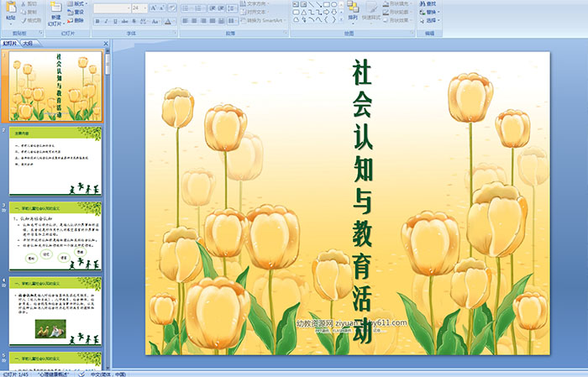
Task: Choose the Oval shape in gallery
Action: coord(334,4)
